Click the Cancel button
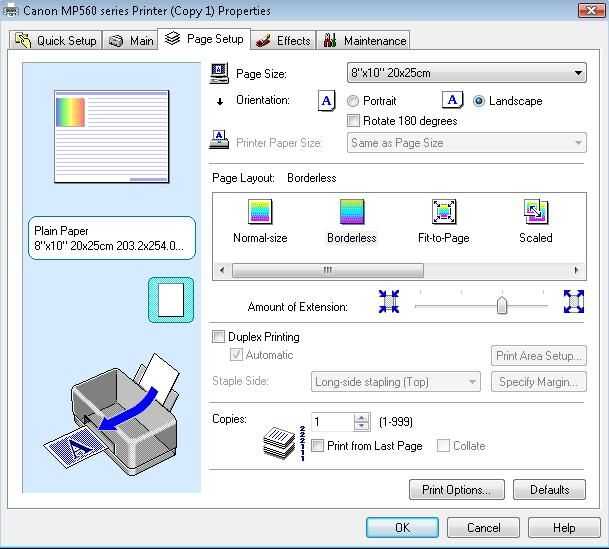 [484, 527]
